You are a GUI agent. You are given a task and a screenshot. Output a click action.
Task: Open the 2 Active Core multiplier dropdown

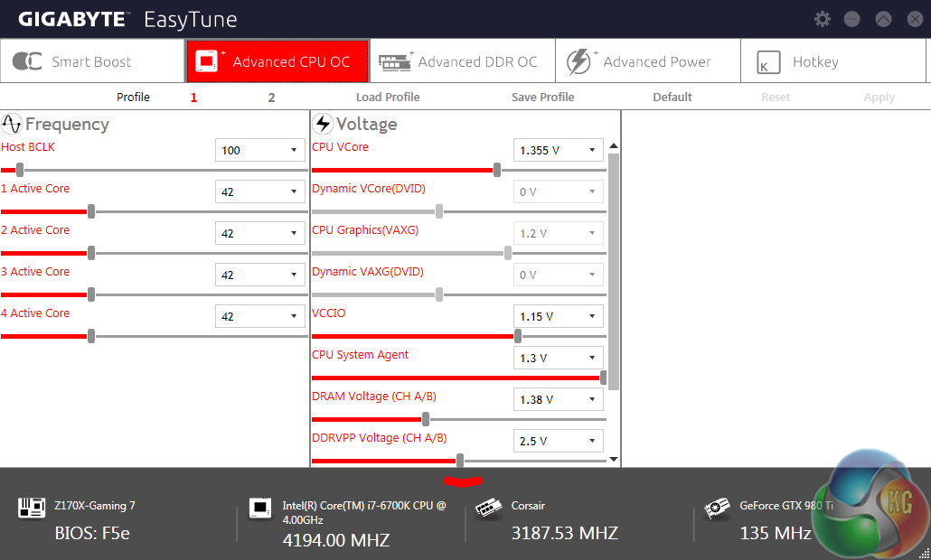pyautogui.click(x=260, y=233)
